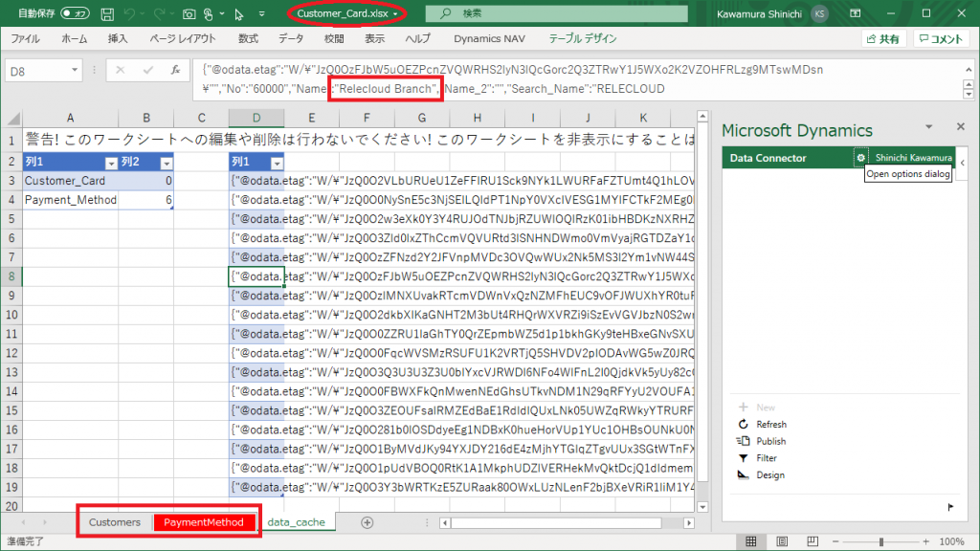Open the 列2 filter dropdown in column B
The height and width of the screenshot is (551, 980).
pyautogui.click(x=167, y=163)
